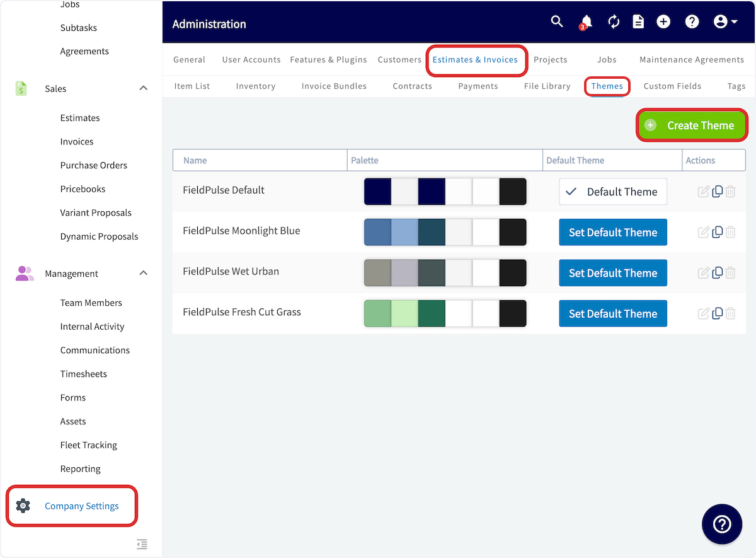The height and width of the screenshot is (558, 756).
Task: Open the Custom Fields subtab
Action: tap(672, 86)
